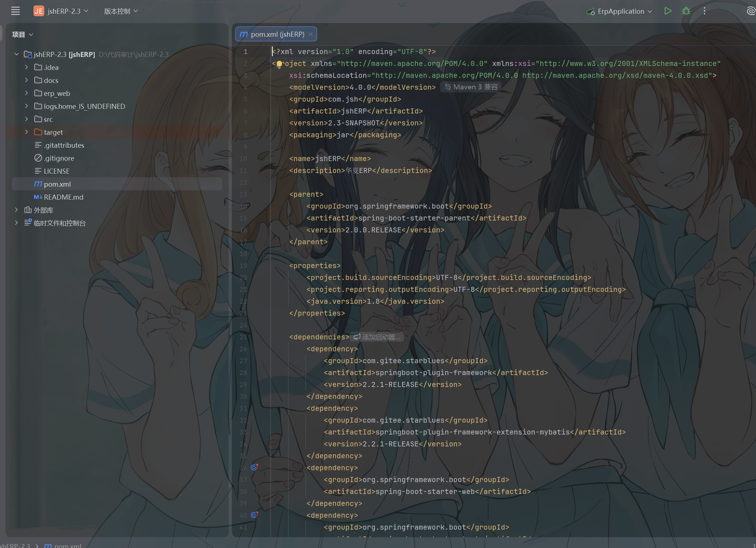This screenshot has height=548, width=756.
Task: Expand the logs.home_IS_UNDEFINED folder
Action: [26, 106]
